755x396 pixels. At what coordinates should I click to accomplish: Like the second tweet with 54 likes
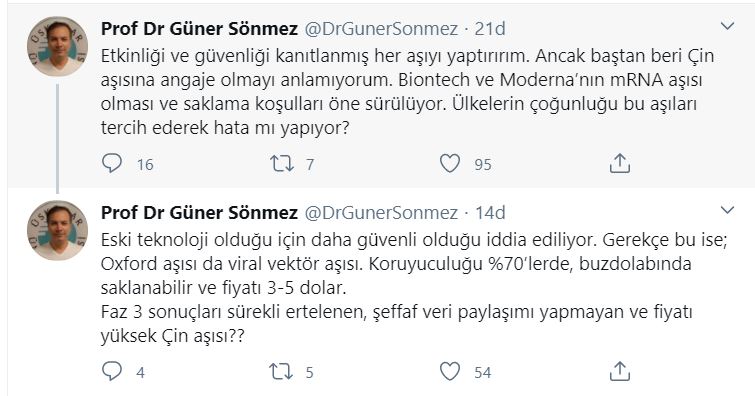coord(450,371)
